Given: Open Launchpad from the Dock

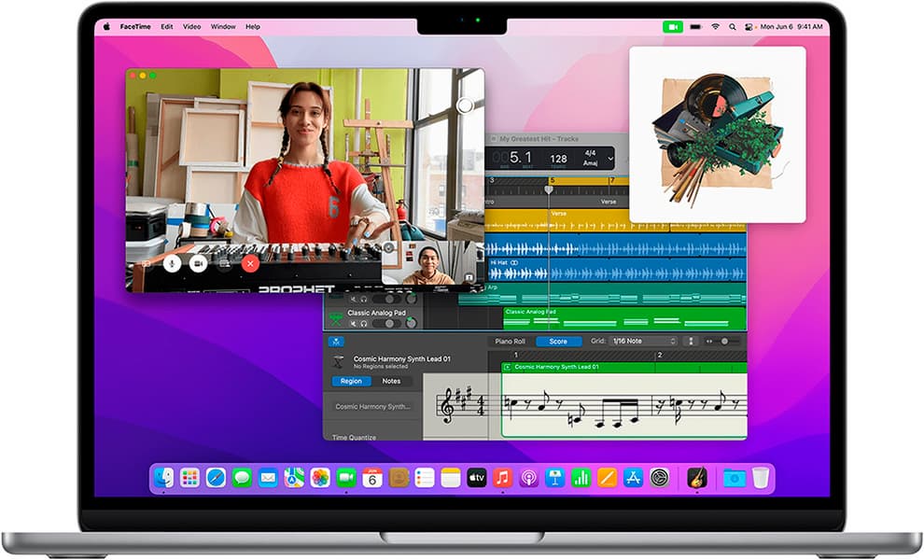Looking at the screenshot, I should pos(189,478).
